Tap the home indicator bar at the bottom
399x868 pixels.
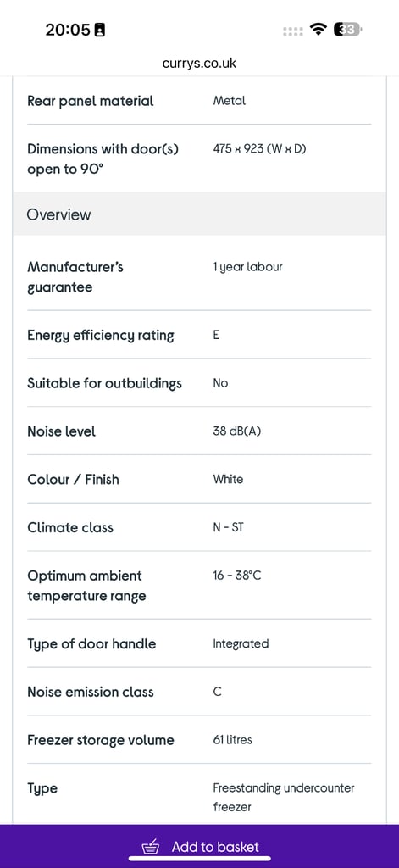[200, 859]
